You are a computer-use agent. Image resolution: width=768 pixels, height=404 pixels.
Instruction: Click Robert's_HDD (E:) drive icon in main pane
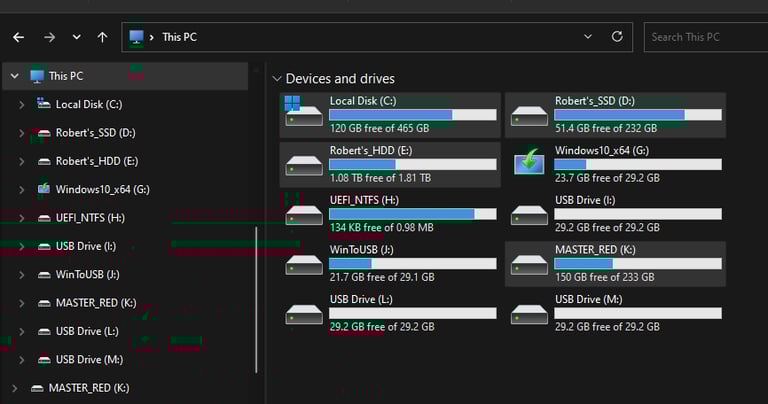pos(304,166)
